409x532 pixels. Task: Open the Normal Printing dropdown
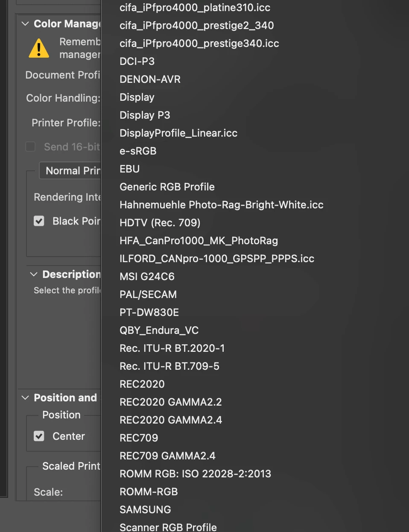(x=70, y=171)
